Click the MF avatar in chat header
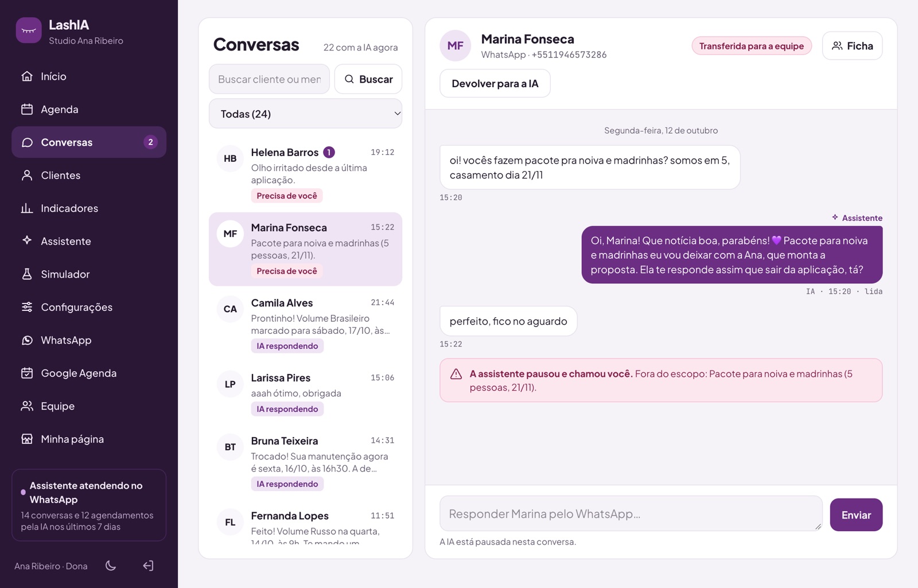 (456, 45)
